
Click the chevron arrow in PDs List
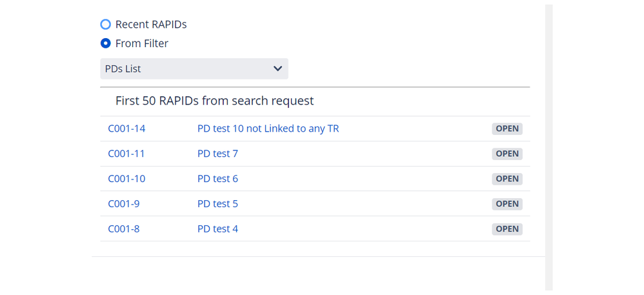click(277, 68)
